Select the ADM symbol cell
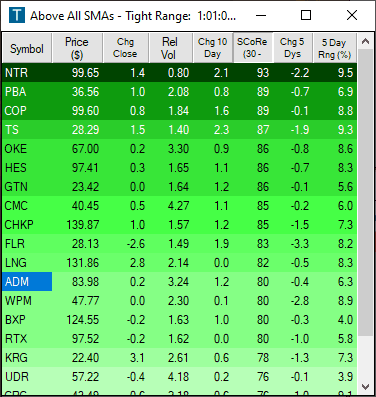 click(27, 282)
